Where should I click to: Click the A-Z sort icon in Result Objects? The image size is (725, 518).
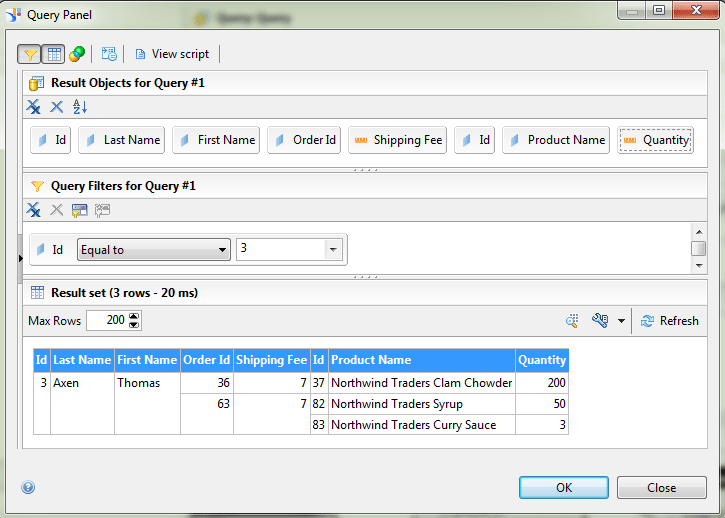coord(81,107)
